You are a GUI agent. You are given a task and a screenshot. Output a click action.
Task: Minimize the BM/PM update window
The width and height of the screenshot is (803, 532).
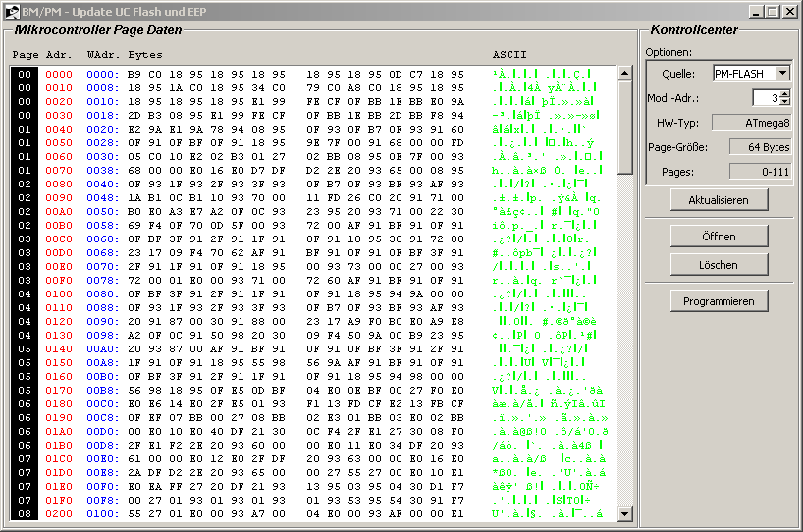pyautogui.click(x=755, y=11)
